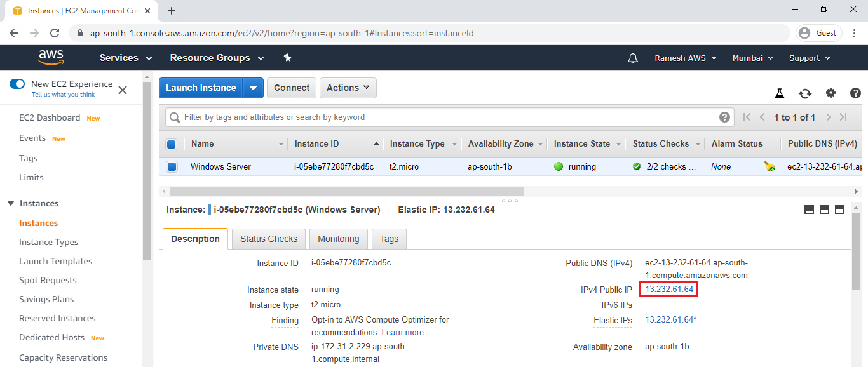The width and height of the screenshot is (868, 367).
Task: Open the experiments flask icon
Action: pyautogui.click(x=780, y=93)
